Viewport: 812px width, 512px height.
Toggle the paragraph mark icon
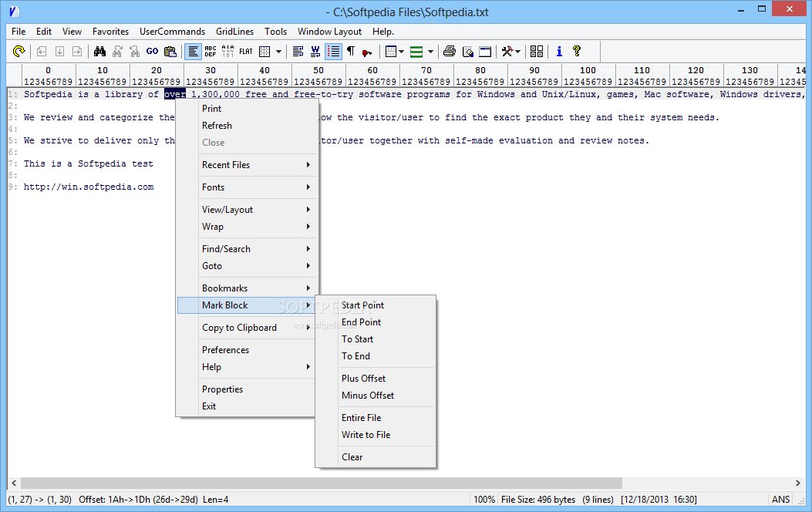351,51
